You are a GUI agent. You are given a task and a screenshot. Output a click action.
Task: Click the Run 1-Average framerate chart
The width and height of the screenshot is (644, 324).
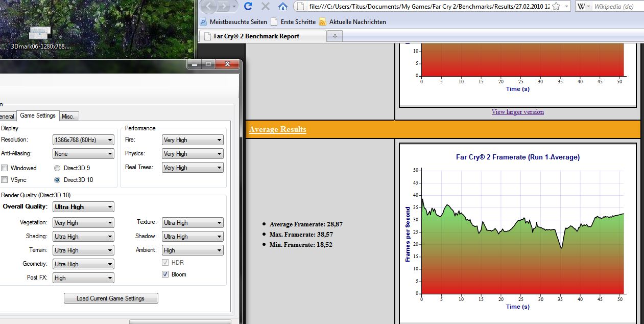[x=517, y=234]
